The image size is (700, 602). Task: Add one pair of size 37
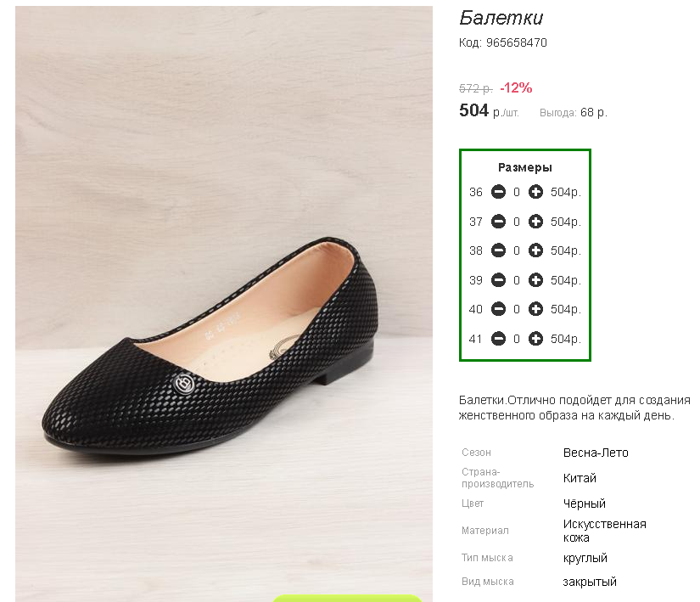coord(535,222)
